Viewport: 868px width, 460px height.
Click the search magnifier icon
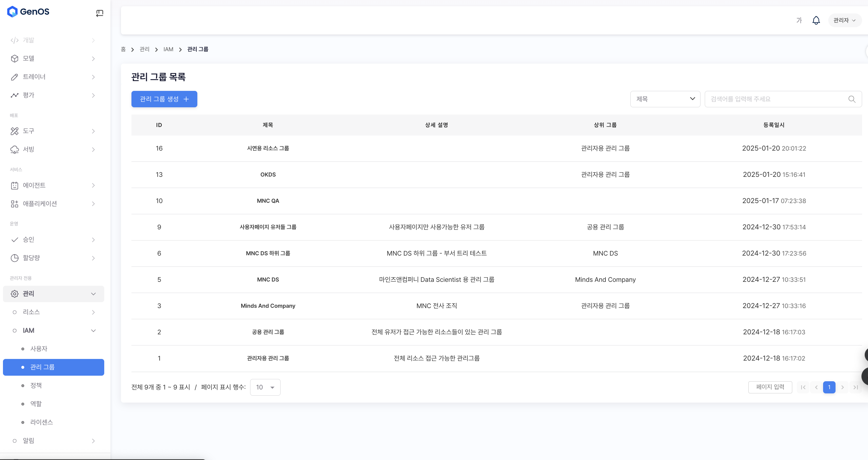852,99
